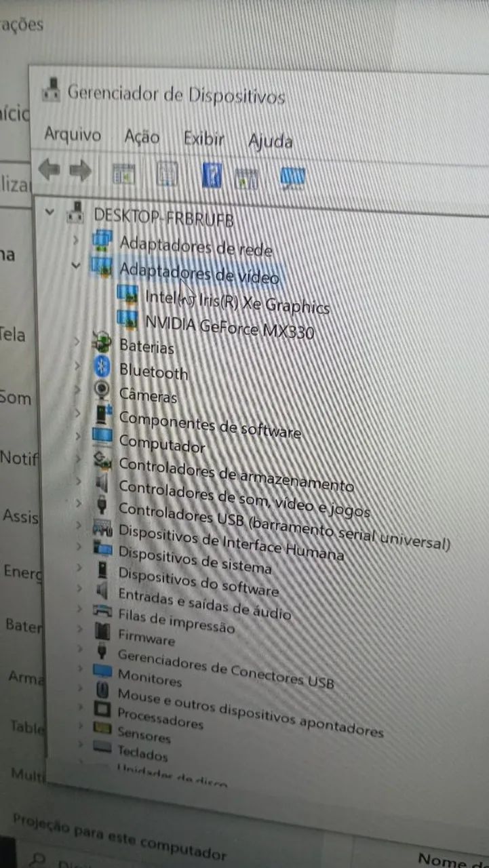This screenshot has height=868, width=489.
Task: Open the Ajuda menu
Action: (270, 141)
